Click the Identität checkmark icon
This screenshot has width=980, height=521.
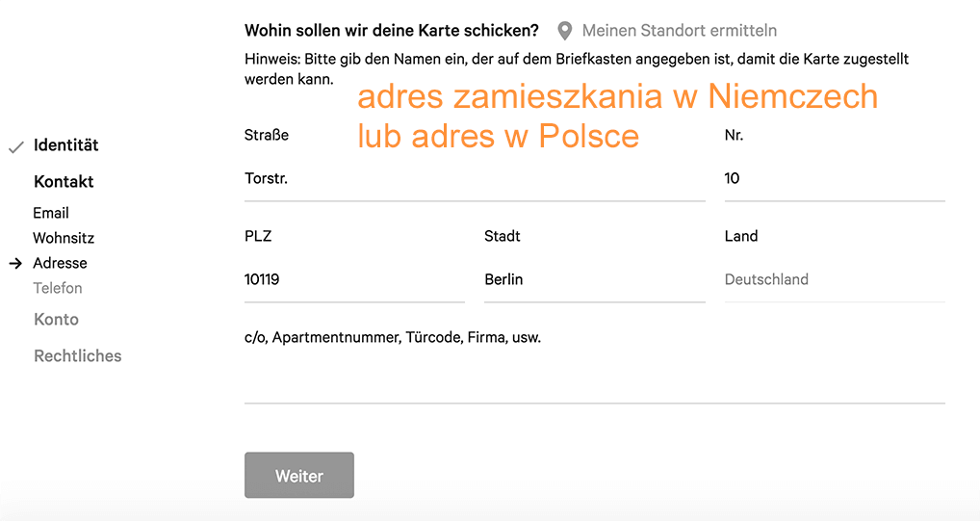16,147
